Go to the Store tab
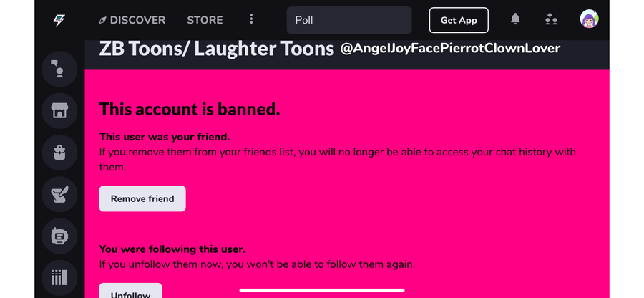644x298 pixels. pyautogui.click(x=205, y=20)
